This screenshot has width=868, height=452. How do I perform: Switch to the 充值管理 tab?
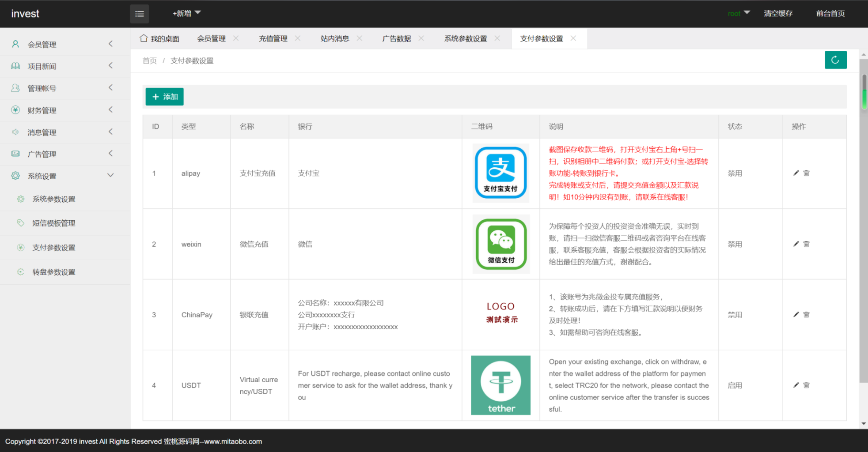(273, 38)
